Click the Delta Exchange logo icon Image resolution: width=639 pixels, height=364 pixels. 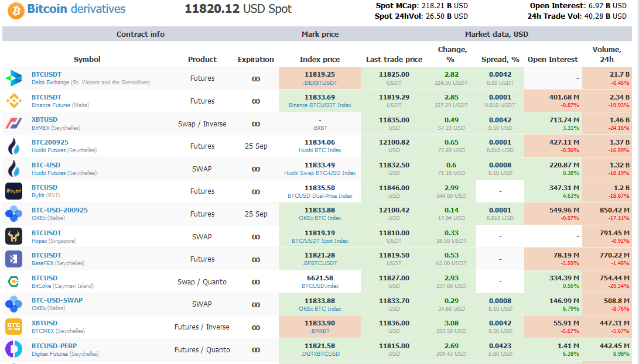[14, 78]
